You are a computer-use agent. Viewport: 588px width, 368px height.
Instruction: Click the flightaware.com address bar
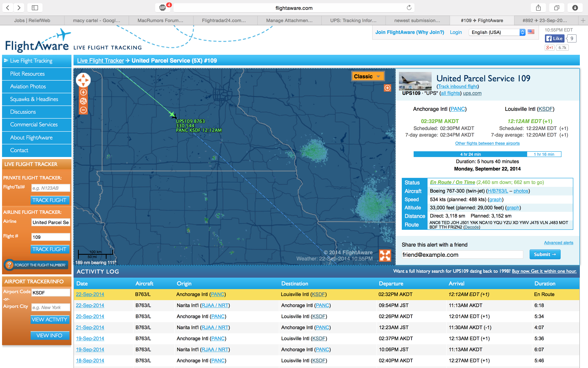point(294,8)
